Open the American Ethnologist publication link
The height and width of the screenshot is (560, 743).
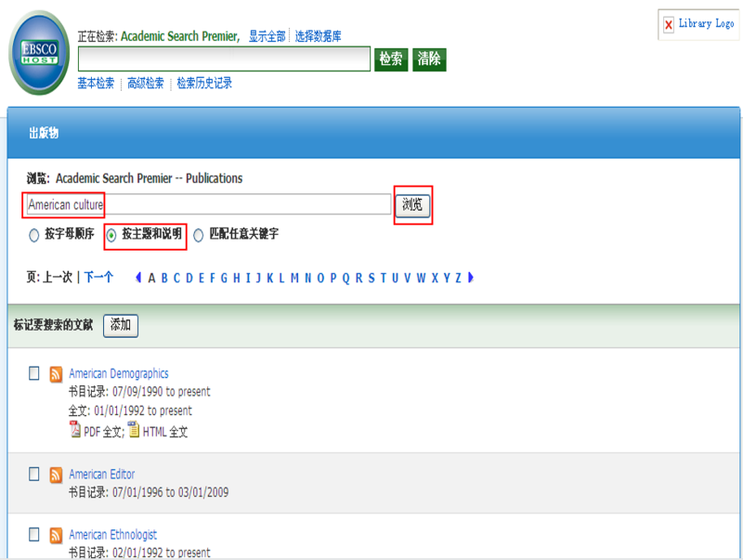[x=112, y=535]
